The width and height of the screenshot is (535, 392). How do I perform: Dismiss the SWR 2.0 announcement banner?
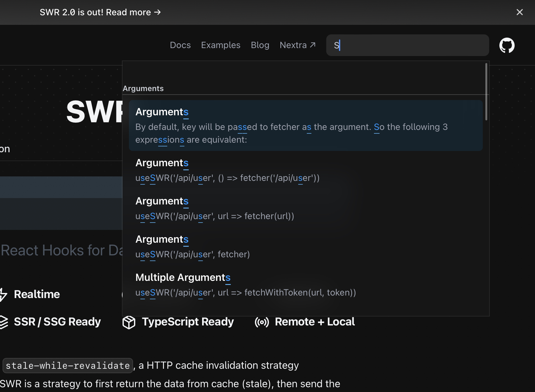click(520, 12)
